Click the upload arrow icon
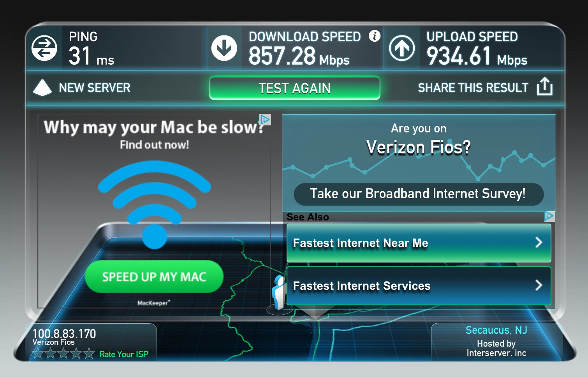The image size is (588, 377). pyautogui.click(x=402, y=48)
